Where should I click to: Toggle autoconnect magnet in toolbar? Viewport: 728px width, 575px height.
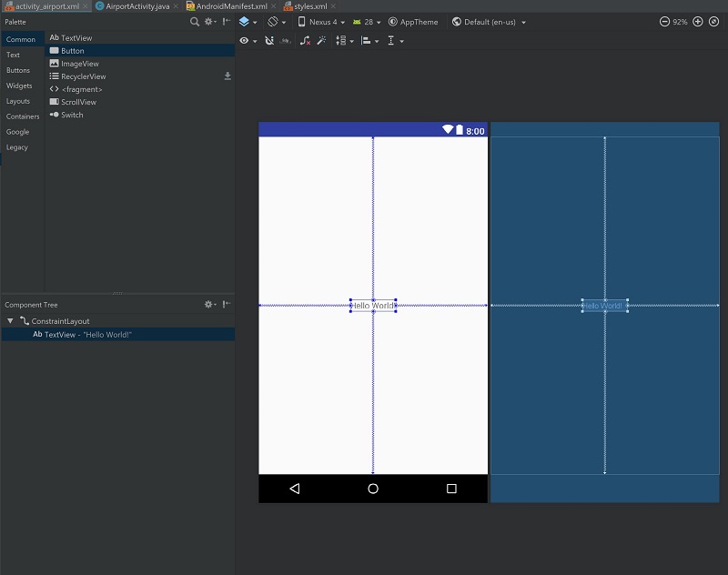pyautogui.click(x=269, y=41)
